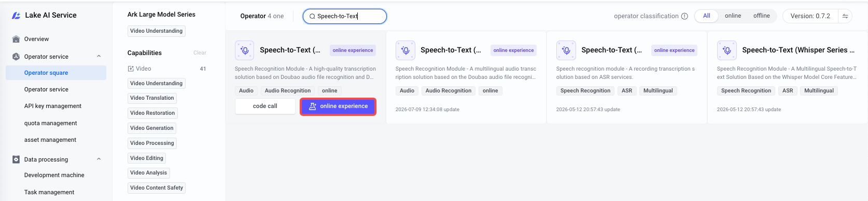This screenshot has height=201, width=868.
Task: Switch classification filter to online
Action: click(733, 16)
